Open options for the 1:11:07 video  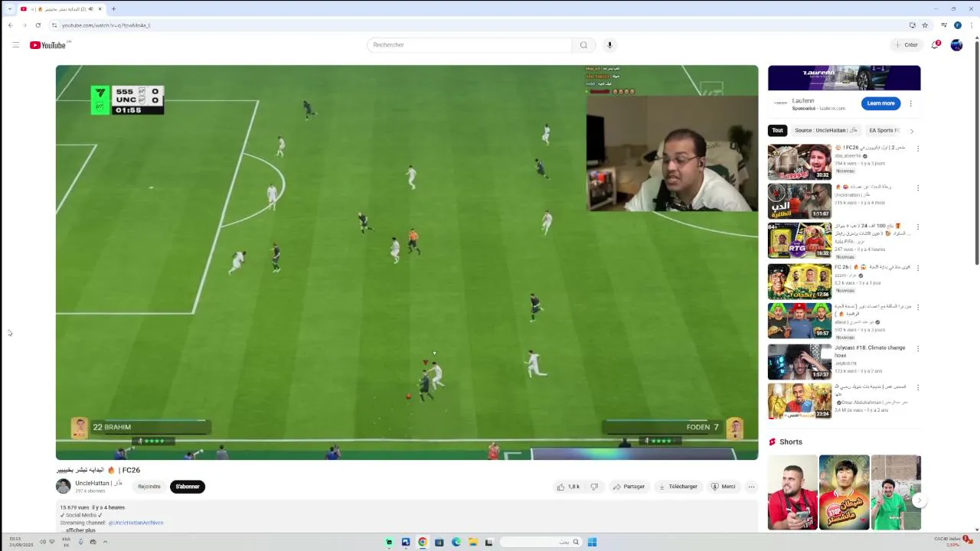pos(917,187)
